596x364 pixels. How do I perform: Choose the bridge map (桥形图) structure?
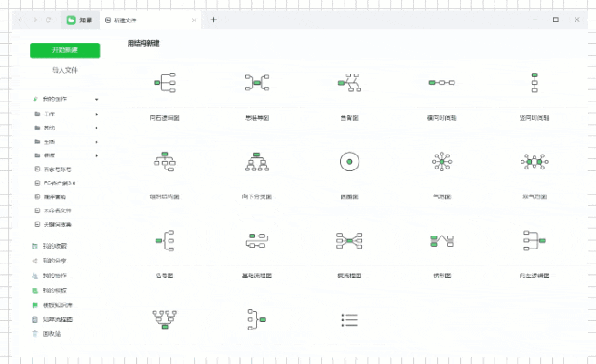point(441,240)
